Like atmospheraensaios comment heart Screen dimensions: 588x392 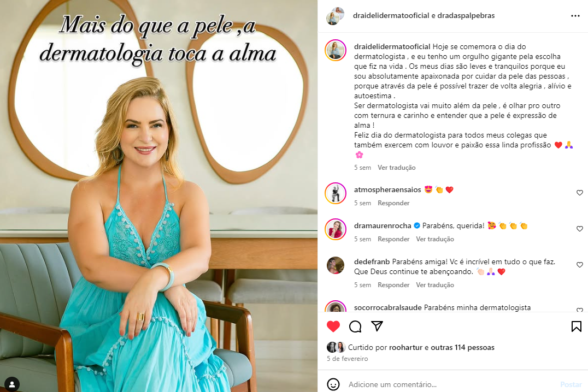pos(579,193)
